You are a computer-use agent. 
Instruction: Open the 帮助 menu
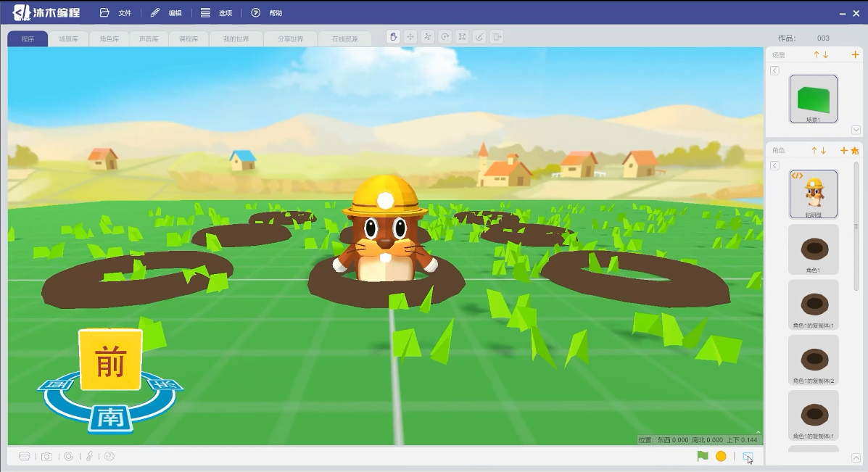267,13
